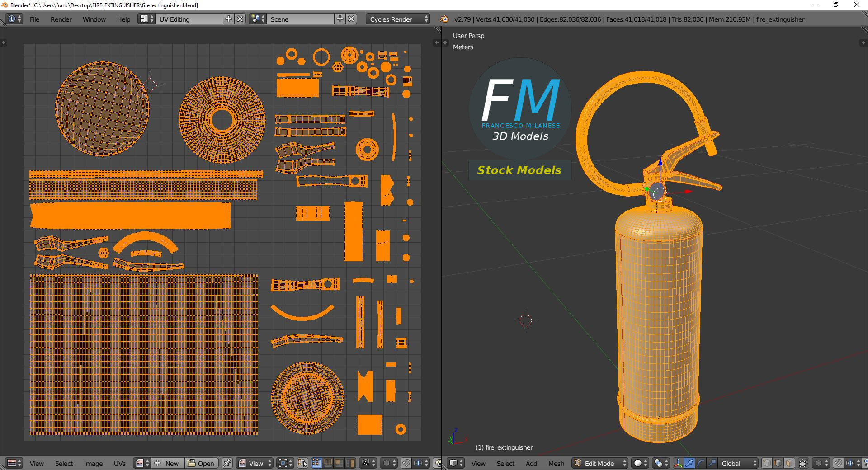Toggle snapping in 3D viewport
This screenshot has height=470, width=868.
point(838,463)
